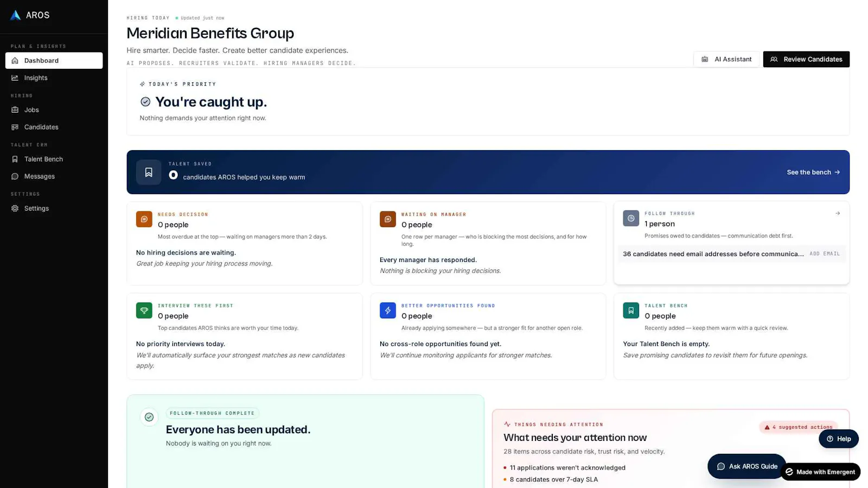Image resolution: width=868 pixels, height=488 pixels.
Task: Open Follow Through card arrow
Action: (838, 213)
